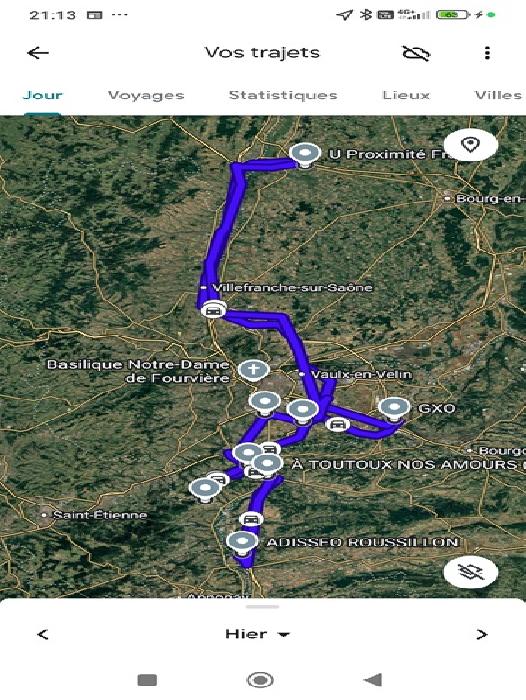Select the U Proximité place marker
Screen dimensions: 526x700
pyautogui.click(x=305, y=155)
